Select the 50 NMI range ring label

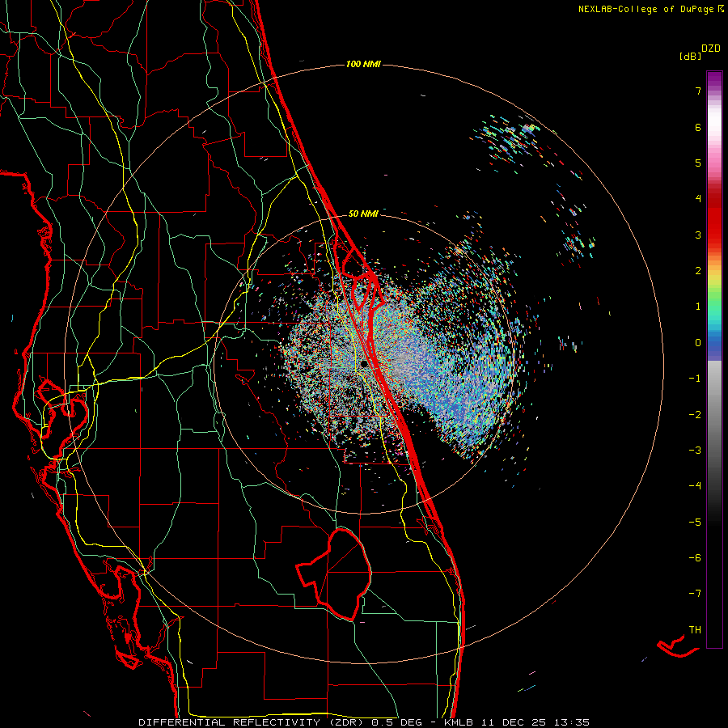363,214
